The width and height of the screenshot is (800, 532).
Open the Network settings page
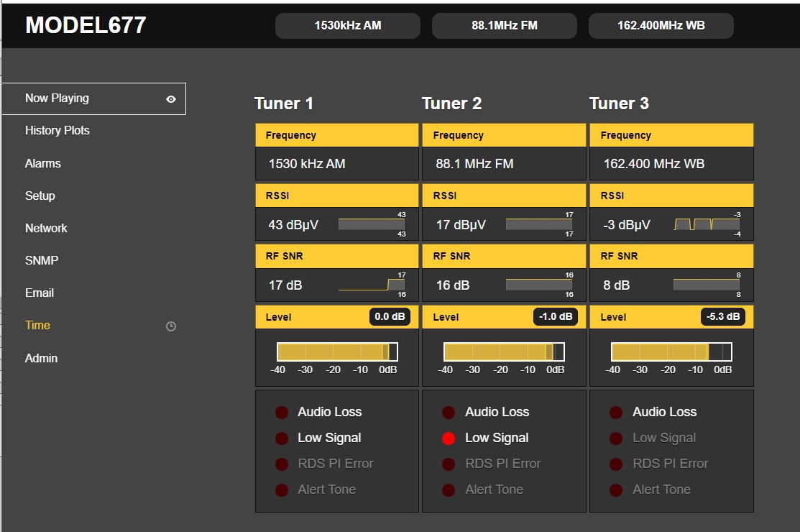pos(46,229)
